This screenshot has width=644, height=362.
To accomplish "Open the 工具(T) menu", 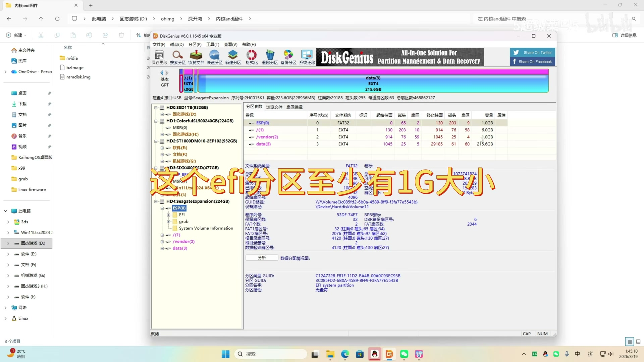I will point(212,45).
